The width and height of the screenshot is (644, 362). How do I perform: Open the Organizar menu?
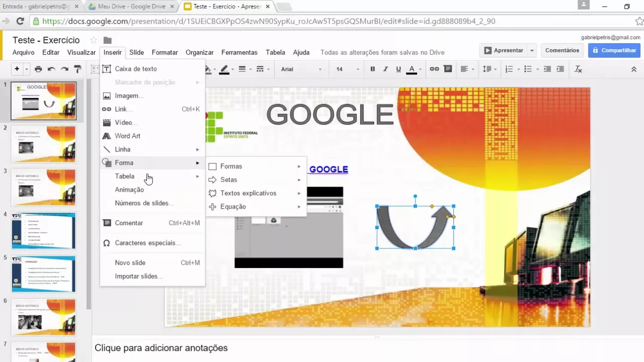[199, 52]
